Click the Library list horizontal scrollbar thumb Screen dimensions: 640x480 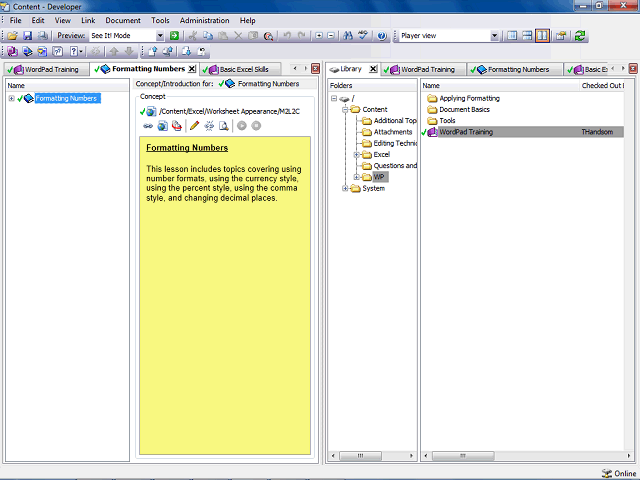tap(463, 456)
